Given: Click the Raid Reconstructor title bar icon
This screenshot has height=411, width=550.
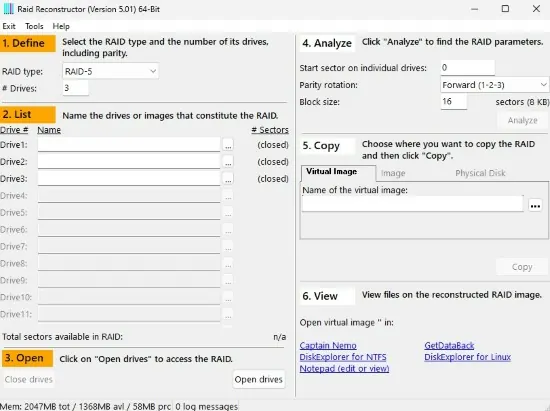Looking at the screenshot, I should (x=8, y=9).
